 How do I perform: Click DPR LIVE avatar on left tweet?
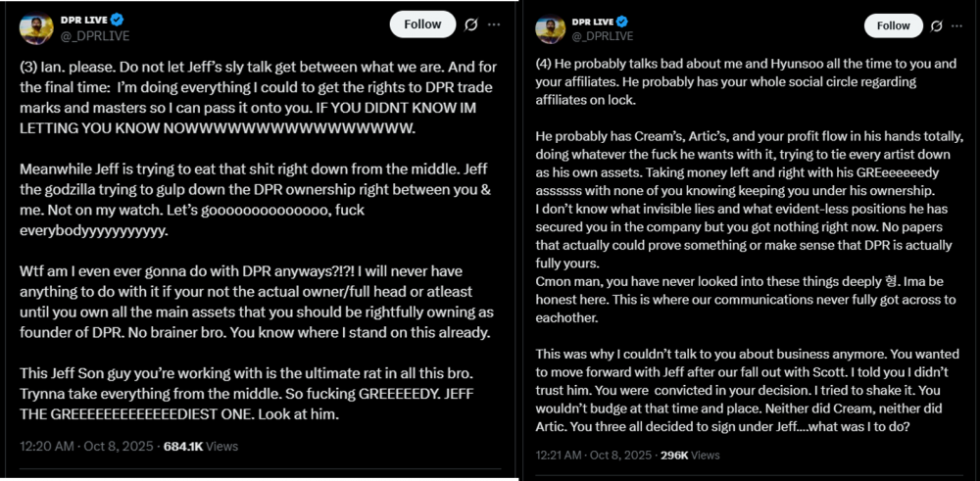click(36, 28)
